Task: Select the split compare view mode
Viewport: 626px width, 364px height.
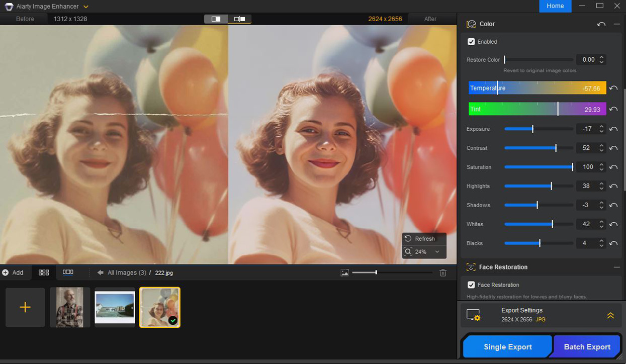Action: tap(216, 19)
